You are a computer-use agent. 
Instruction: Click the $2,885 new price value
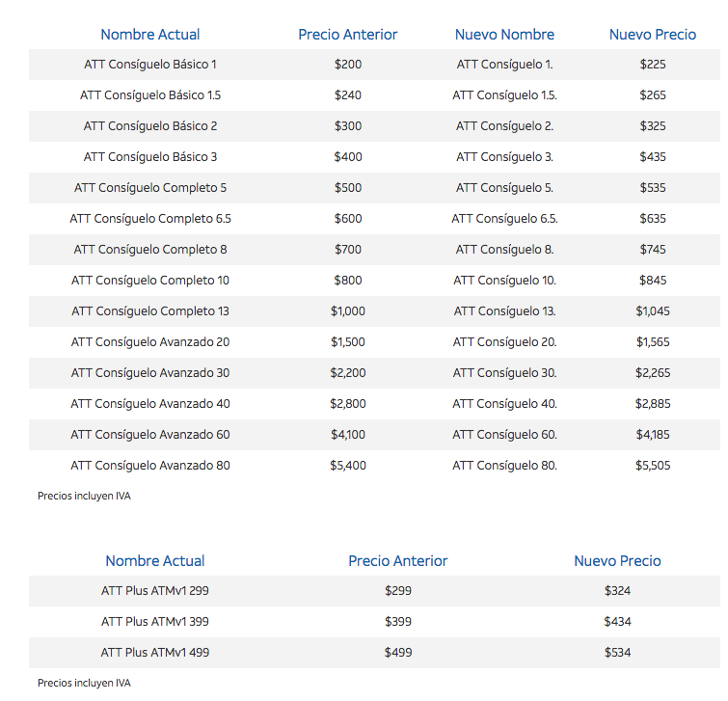(x=652, y=404)
